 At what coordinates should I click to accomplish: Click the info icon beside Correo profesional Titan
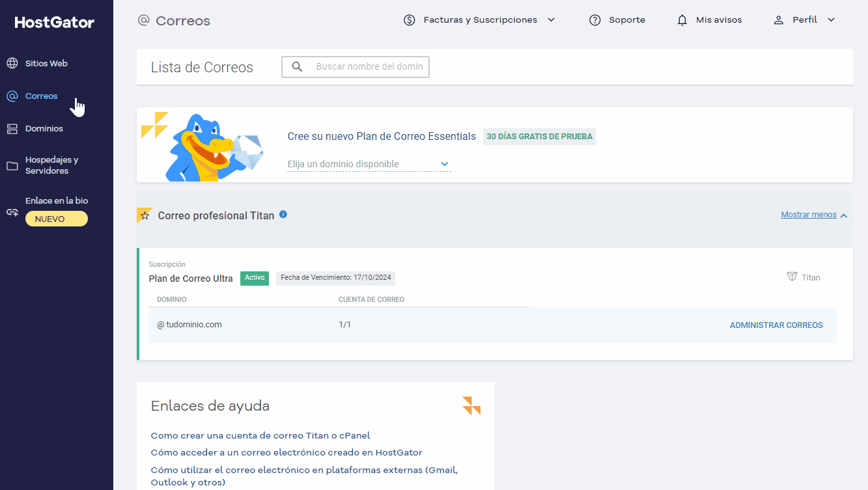[x=283, y=214]
